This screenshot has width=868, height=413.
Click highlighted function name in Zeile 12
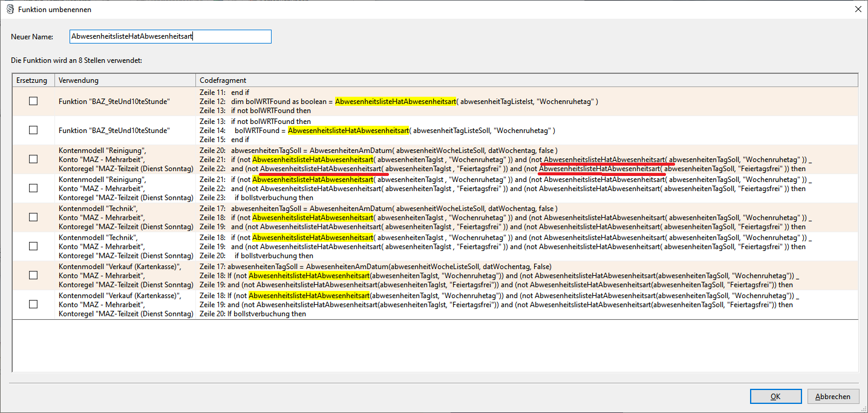pos(396,102)
